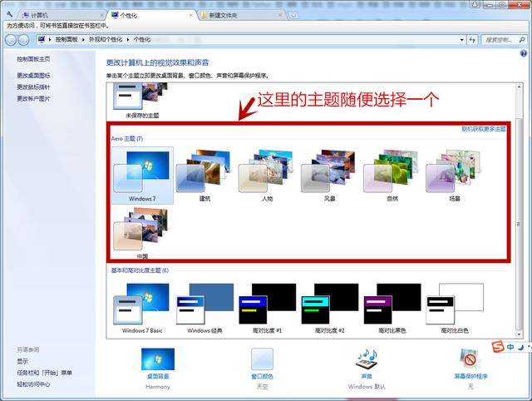Click the back navigation arrow button
532x401 pixels.
pyautogui.click(x=11, y=40)
